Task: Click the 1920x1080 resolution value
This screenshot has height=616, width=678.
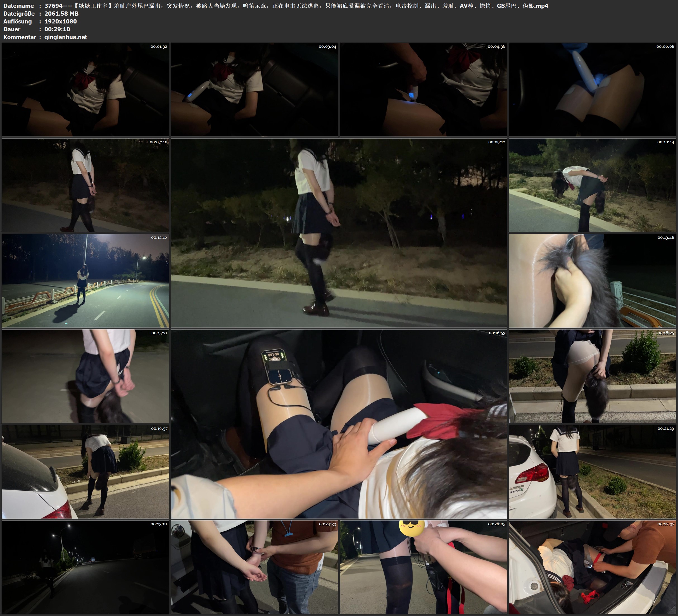Action: tap(61, 21)
